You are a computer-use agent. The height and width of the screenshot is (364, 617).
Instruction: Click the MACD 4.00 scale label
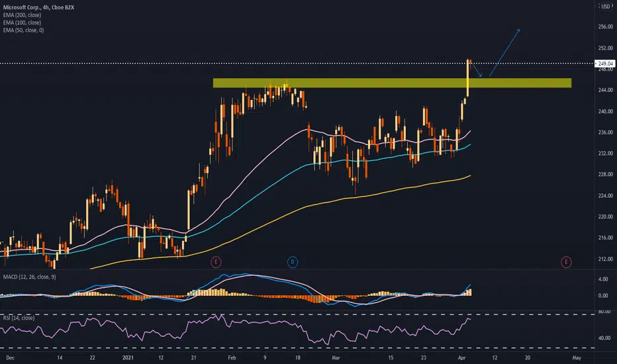603,279
